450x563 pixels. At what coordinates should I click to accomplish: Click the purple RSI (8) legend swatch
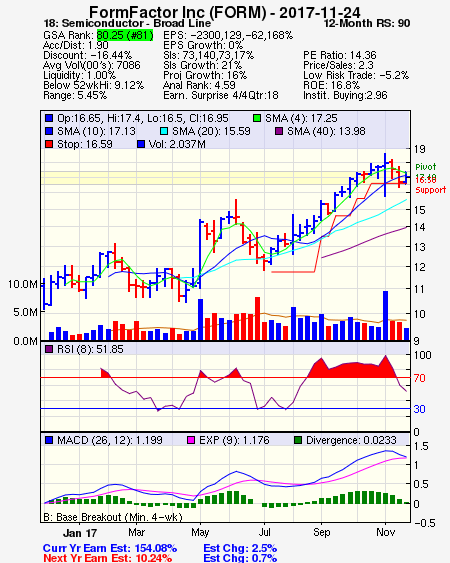(49, 349)
